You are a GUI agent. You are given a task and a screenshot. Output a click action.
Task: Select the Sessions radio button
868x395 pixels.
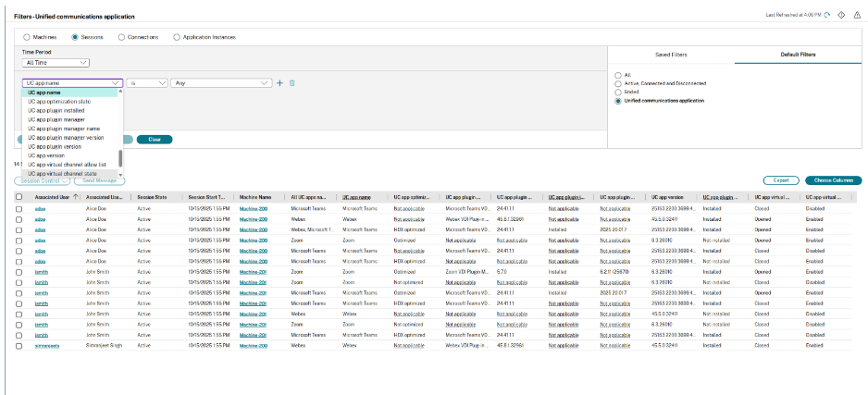point(75,37)
